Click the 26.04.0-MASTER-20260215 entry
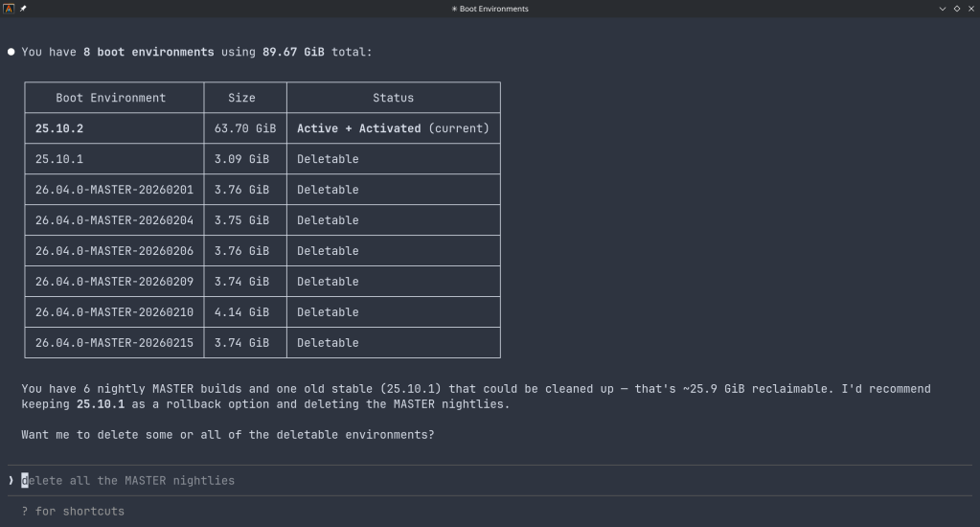The image size is (980, 527). (114, 343)
